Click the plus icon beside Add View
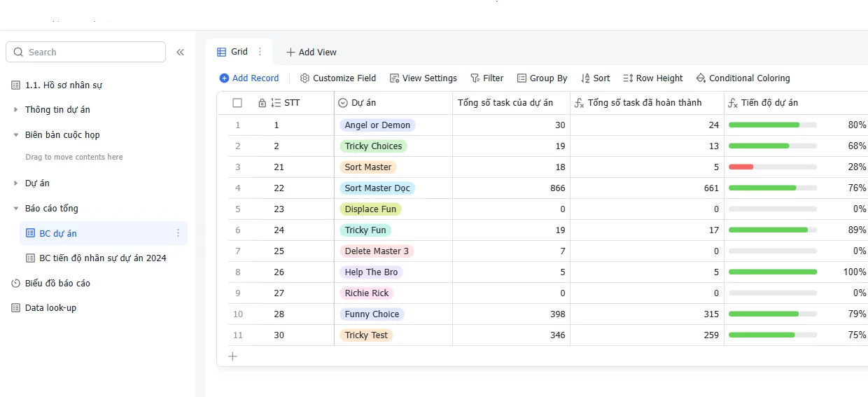 pos(290,52)
